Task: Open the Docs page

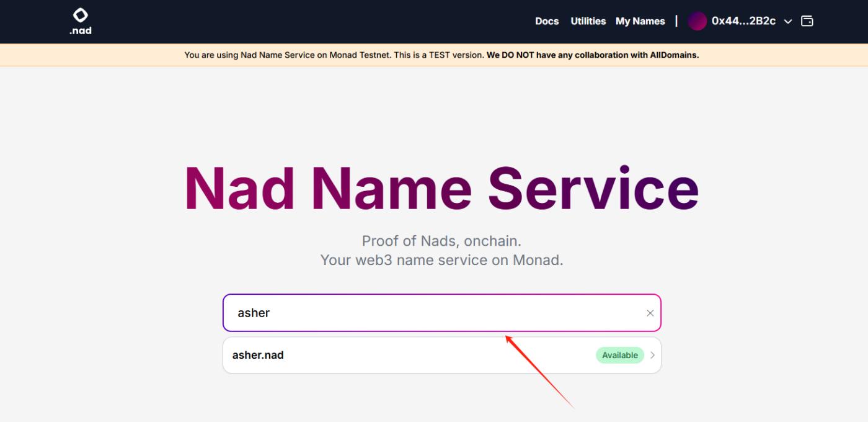Action: point(547,21)
